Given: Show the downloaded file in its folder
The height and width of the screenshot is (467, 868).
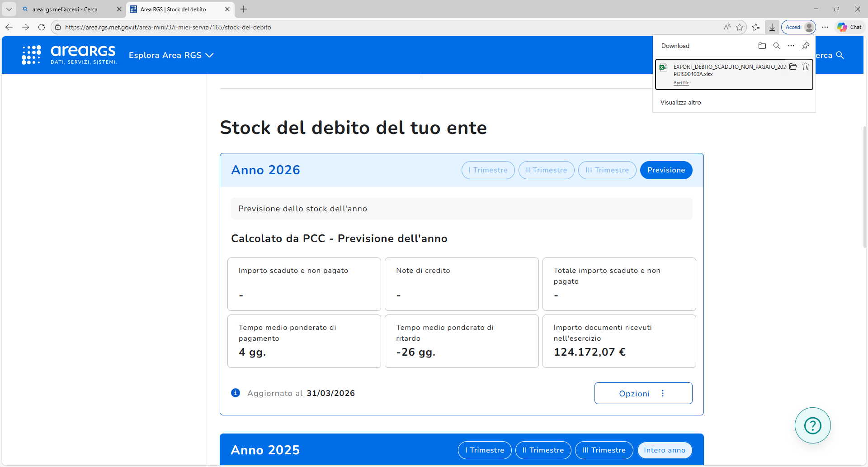Looking at the screenshot, I should pyautogui.click(x=793, y=67).
